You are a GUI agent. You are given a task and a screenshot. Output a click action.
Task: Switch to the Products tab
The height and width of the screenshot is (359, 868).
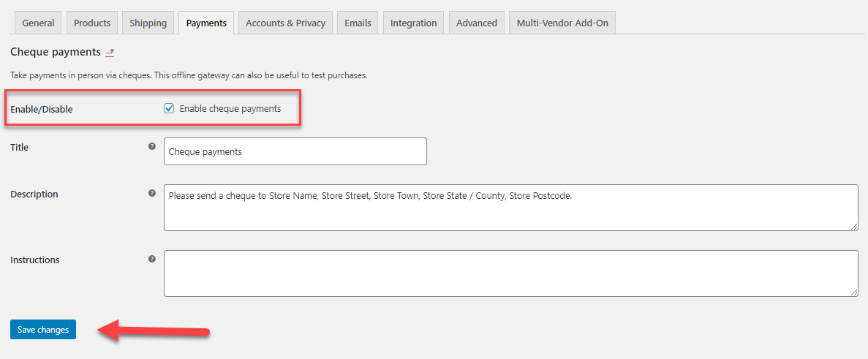click(x=92, y=23)
